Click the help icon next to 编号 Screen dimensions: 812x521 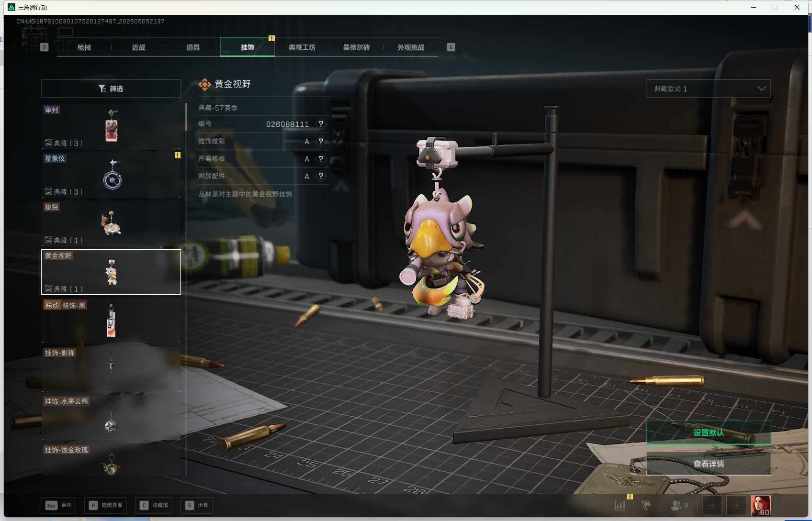pos(321,124)
